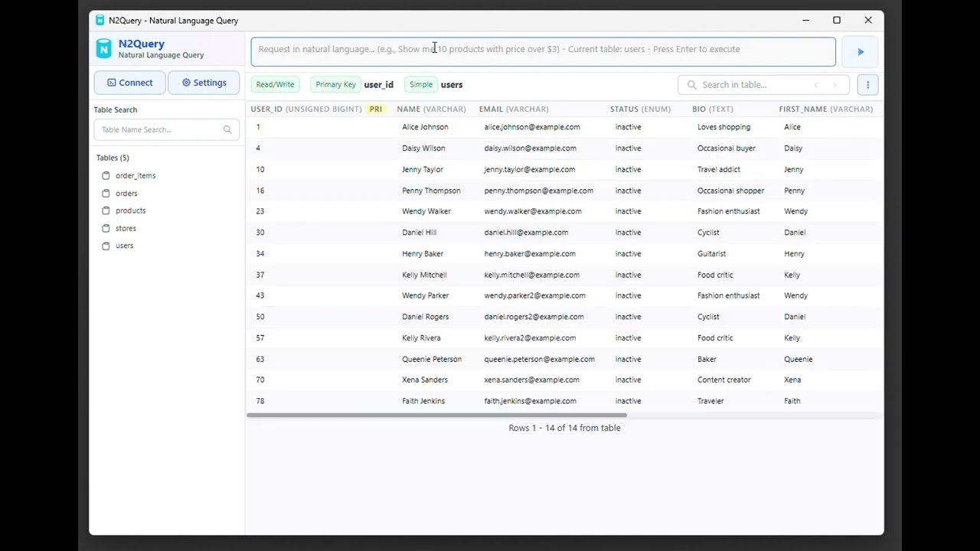
Task: Select the users table in the sidebar
Action: coord(124,246)
